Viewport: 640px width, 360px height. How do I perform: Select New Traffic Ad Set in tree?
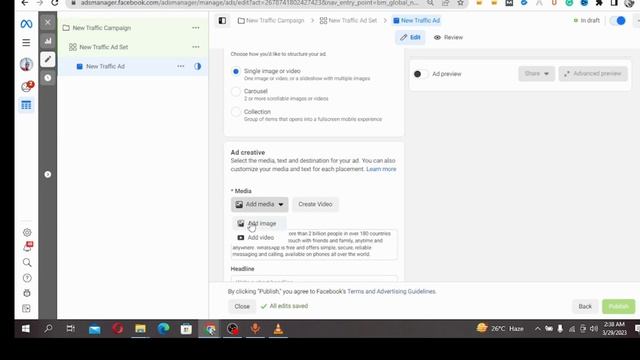tap(104, 47)
